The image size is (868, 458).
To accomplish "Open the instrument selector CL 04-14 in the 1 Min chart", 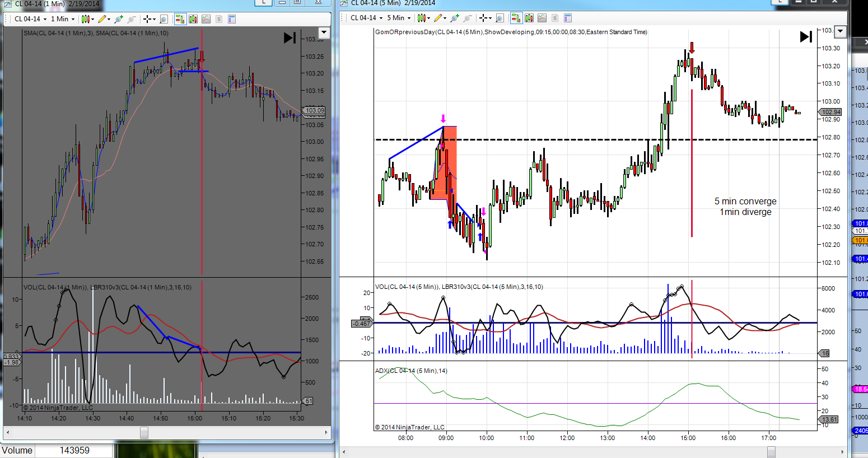I will (30, 19).
